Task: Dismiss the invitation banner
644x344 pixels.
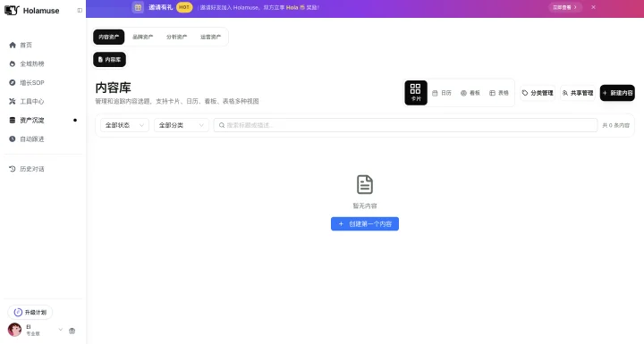Action: (594, 7)
